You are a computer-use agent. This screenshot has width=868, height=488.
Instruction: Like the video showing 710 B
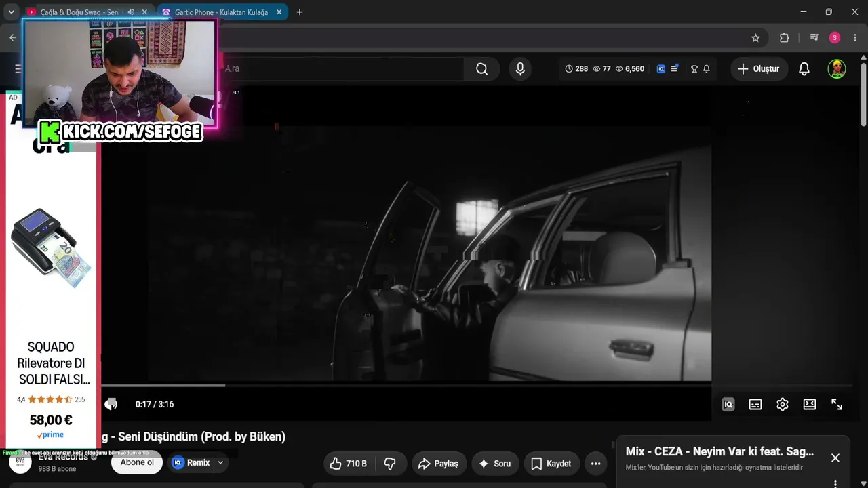point(349,464)
